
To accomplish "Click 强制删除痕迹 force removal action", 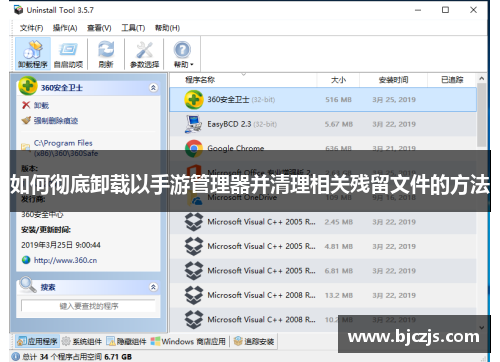I will (56, 121).
